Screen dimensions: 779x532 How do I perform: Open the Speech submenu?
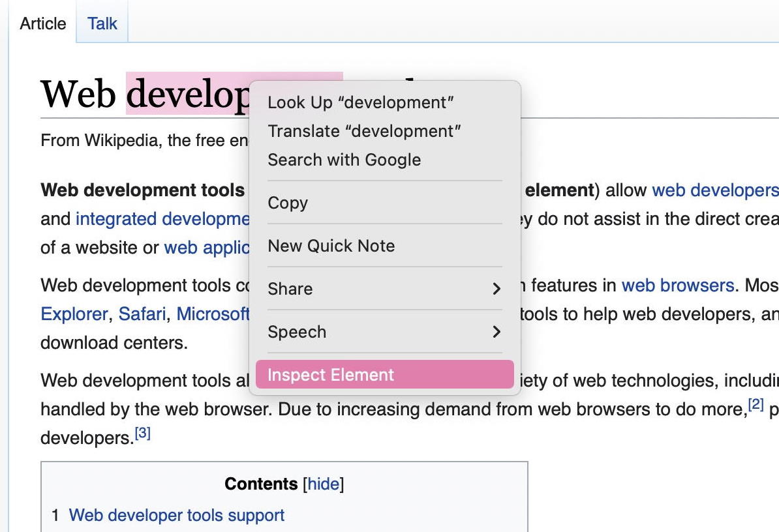(x=384, y=331)
